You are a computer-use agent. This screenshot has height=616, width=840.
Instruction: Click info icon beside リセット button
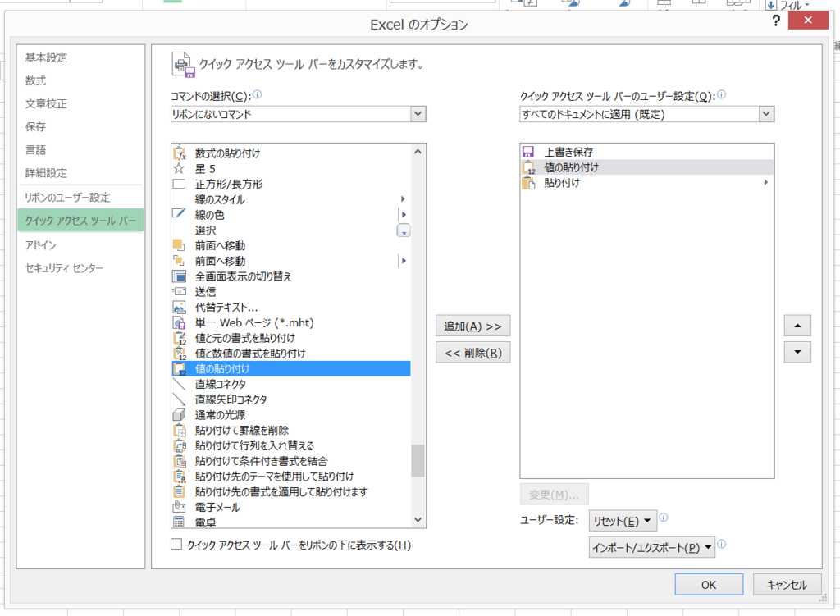[x=663, y=517]
